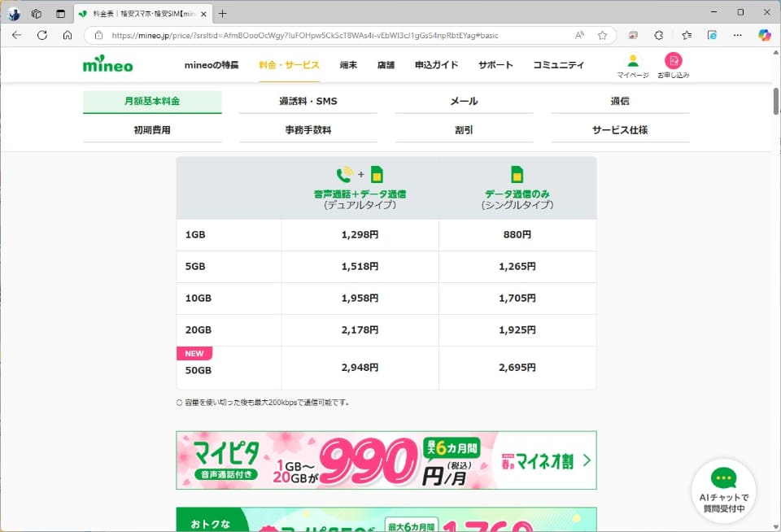Image resolution: width=781 pixels, height=532 pixels.
Task: Click the read aloud icon in address bar
Action: tap(579, 35)
